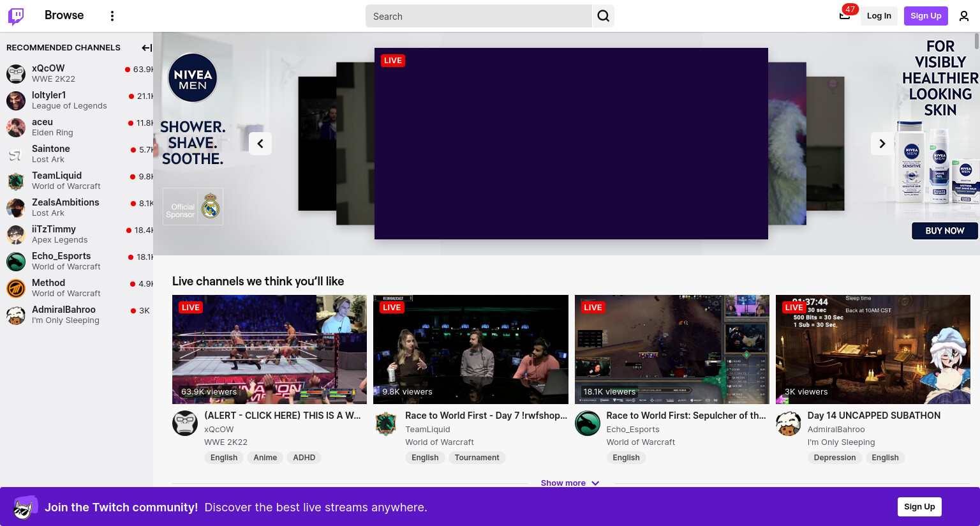
Task: Open the Browse page
Action: [64, 15]
